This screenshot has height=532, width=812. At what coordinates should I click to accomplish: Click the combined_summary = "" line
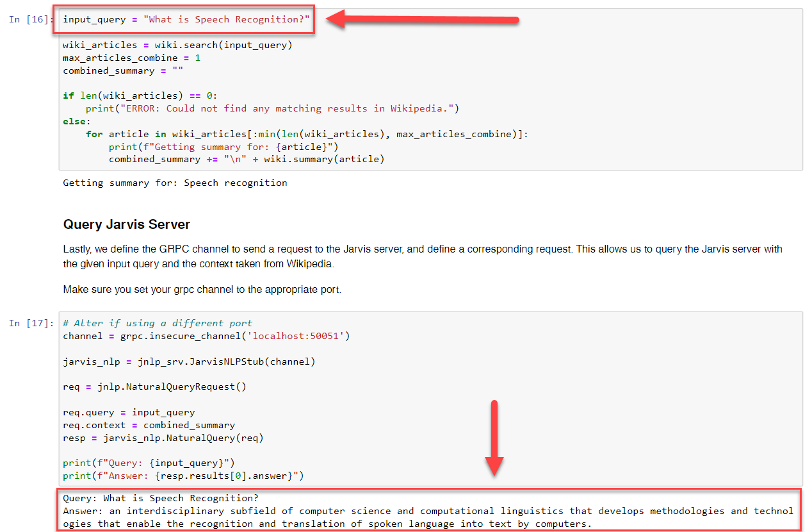[123, 71]
